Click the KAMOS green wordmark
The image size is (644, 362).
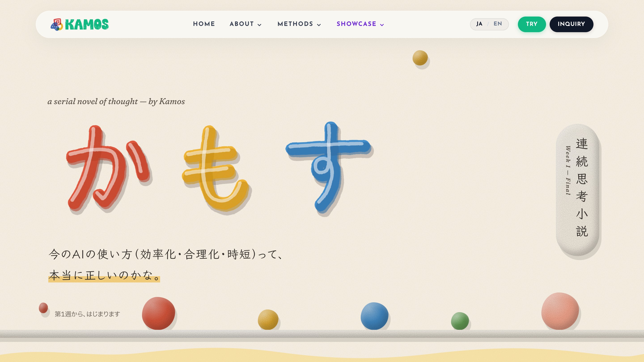tap(87, 25)
